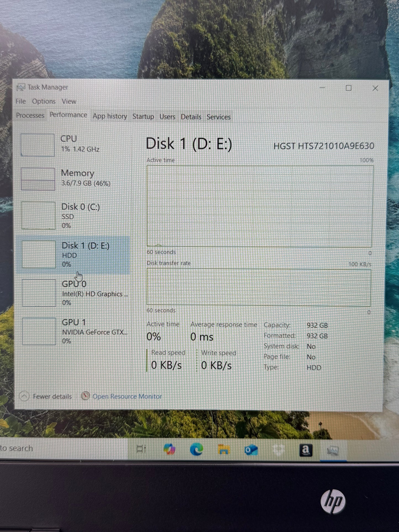Click the Memory mini graph thumbnail

[38, 179]
